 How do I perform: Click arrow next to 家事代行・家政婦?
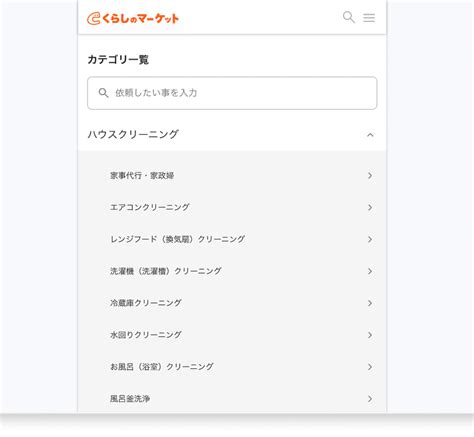370,176
